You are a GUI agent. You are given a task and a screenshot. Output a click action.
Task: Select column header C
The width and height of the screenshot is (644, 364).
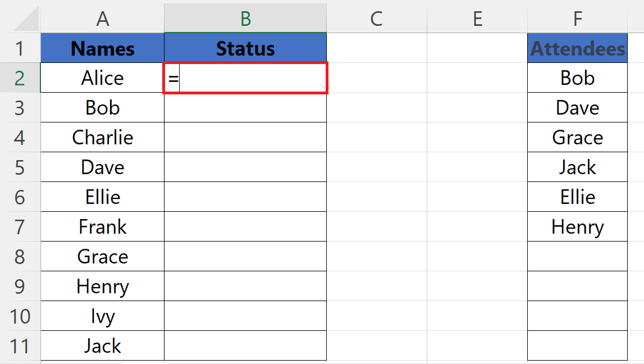376,19
